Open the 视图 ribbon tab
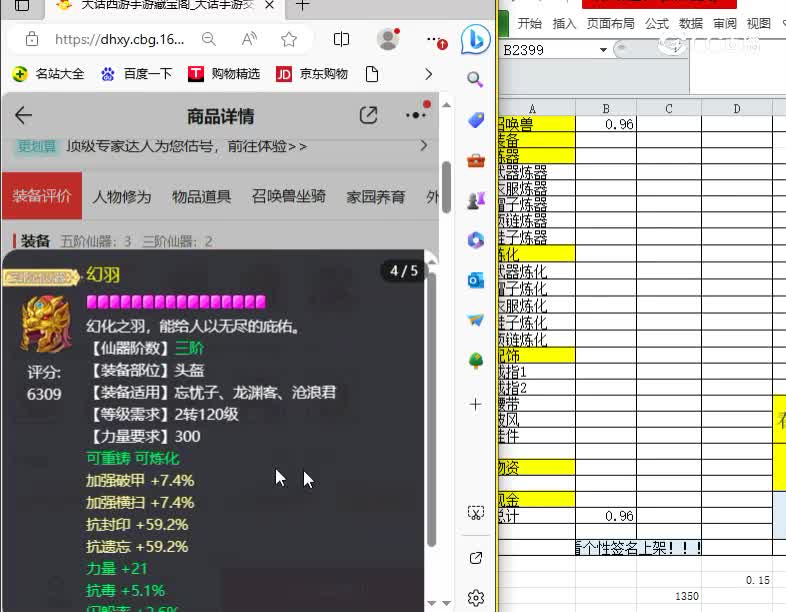This screenshot has height=612, width=786. [758, 24]
